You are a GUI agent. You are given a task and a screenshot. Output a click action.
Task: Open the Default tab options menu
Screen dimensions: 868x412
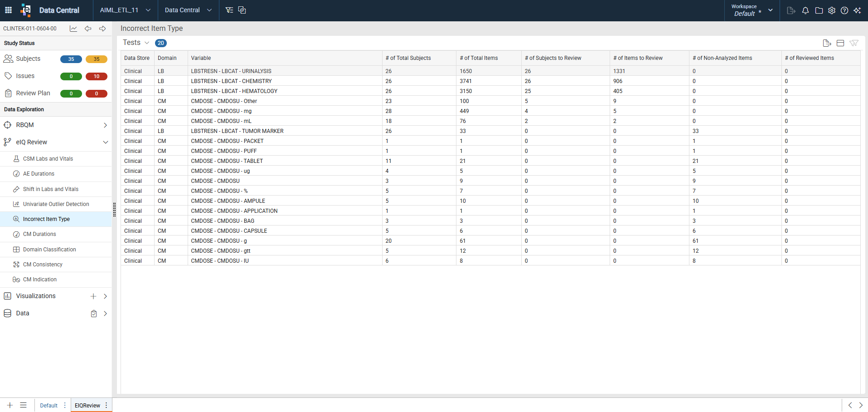click(65, 405)
